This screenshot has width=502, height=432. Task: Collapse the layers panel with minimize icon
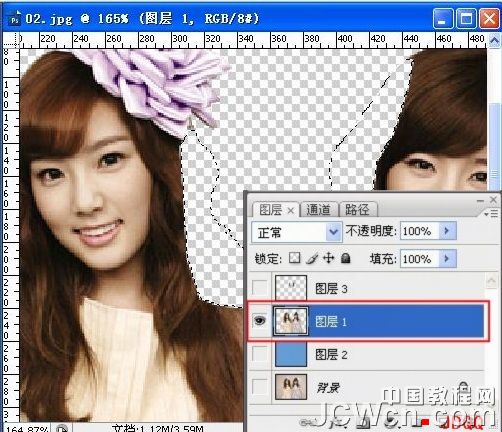pos(480,200)
